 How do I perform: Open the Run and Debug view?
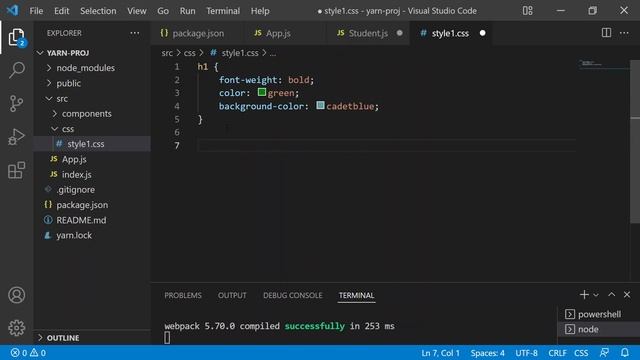tap(16, 137)
